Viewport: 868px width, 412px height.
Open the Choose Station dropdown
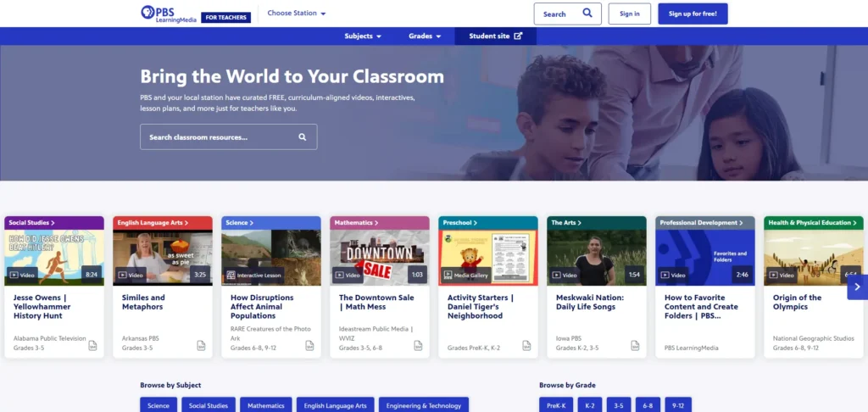pyautogui.click(x=297, y=14)
